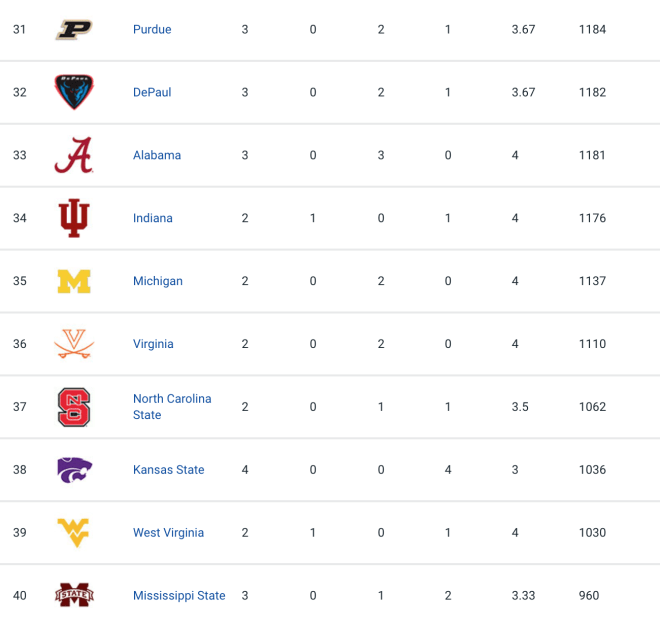
Task: Open the DePaul team link
Action: (152, 92)
